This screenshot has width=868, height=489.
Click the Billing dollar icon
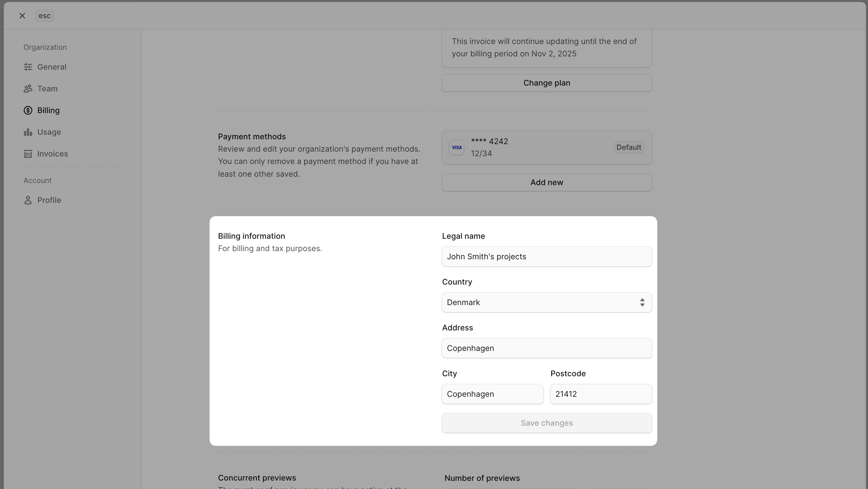click(28, 110)
